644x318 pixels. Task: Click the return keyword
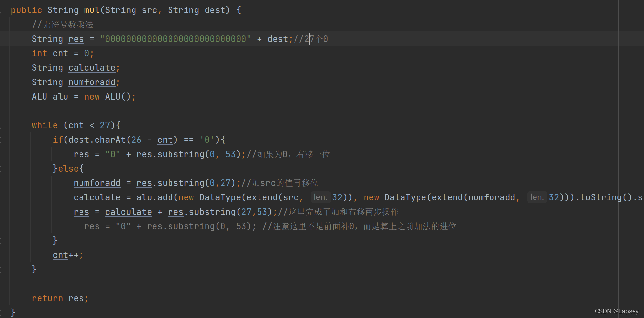pyautogui.click(x=47, y=298)
